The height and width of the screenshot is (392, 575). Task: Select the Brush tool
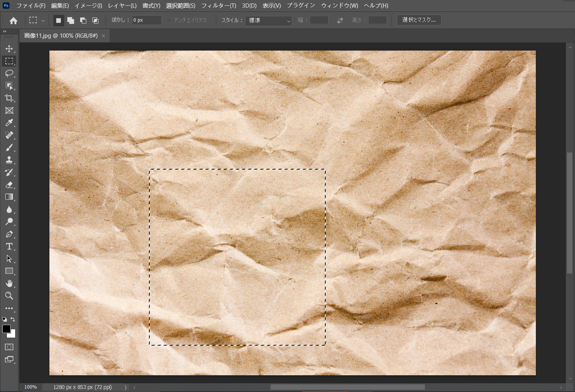[9, 148]
